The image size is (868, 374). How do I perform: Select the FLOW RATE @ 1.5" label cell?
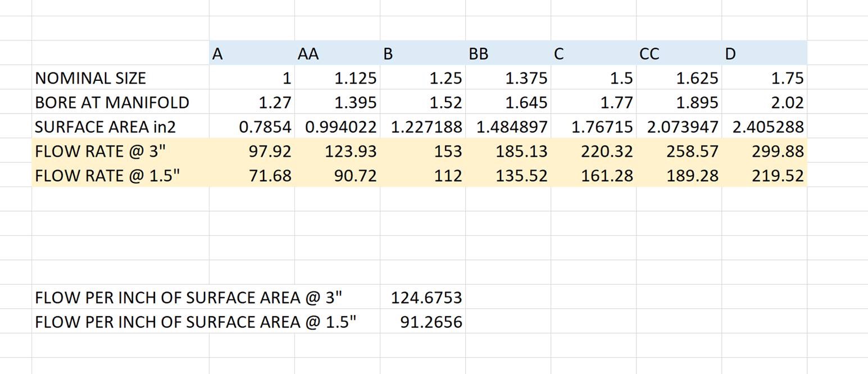(x=107, y=176)
